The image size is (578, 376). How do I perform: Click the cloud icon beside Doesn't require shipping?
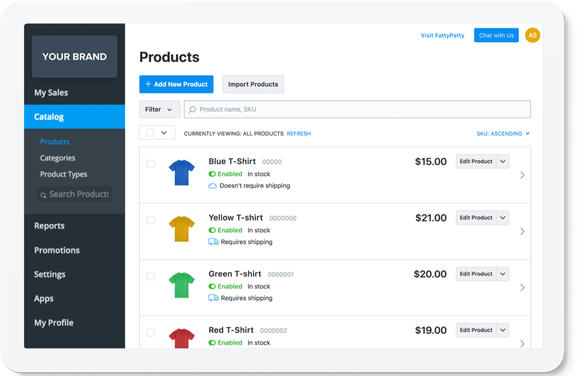213,186
